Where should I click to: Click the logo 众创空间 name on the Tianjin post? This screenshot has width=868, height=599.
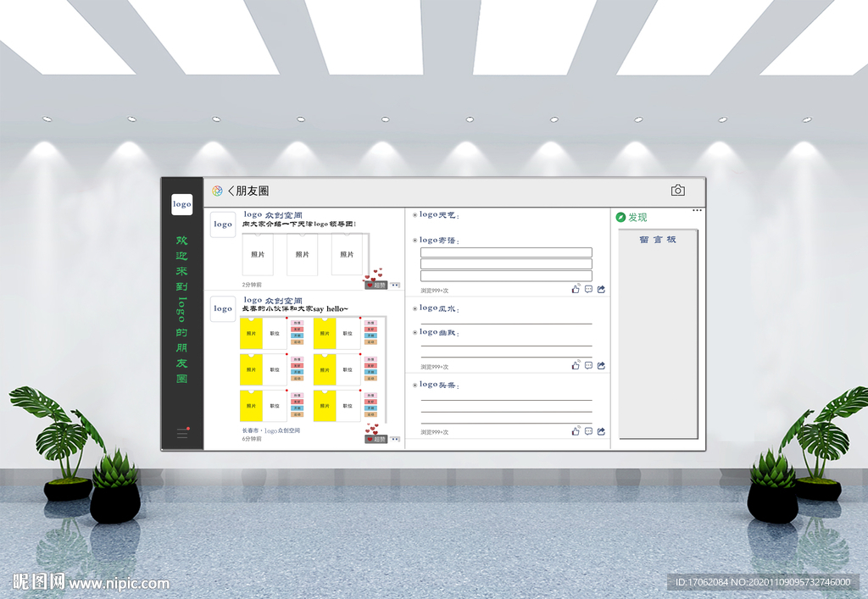(x=273, y=214)
